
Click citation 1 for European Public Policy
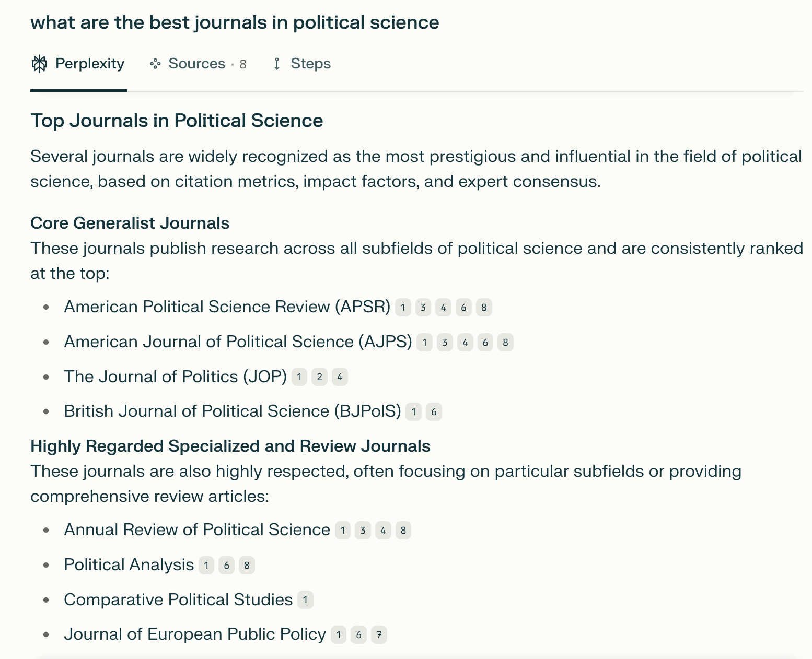[339, 635]
